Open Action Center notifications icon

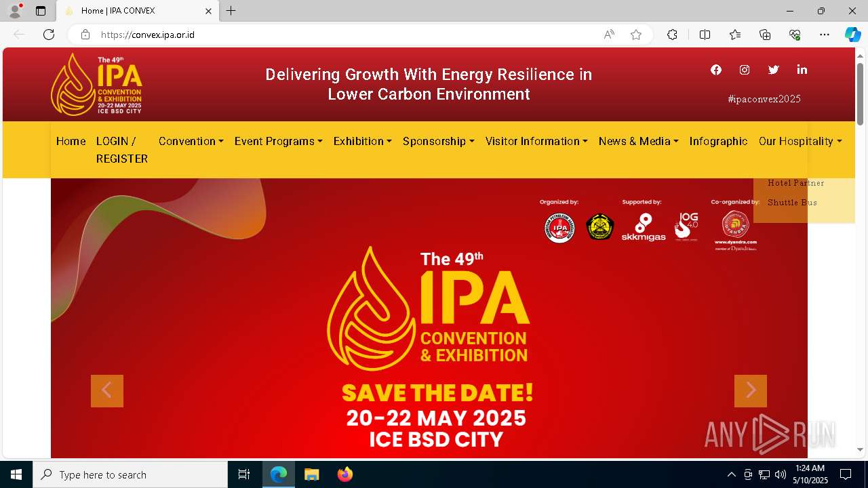(x=846, y=474)
